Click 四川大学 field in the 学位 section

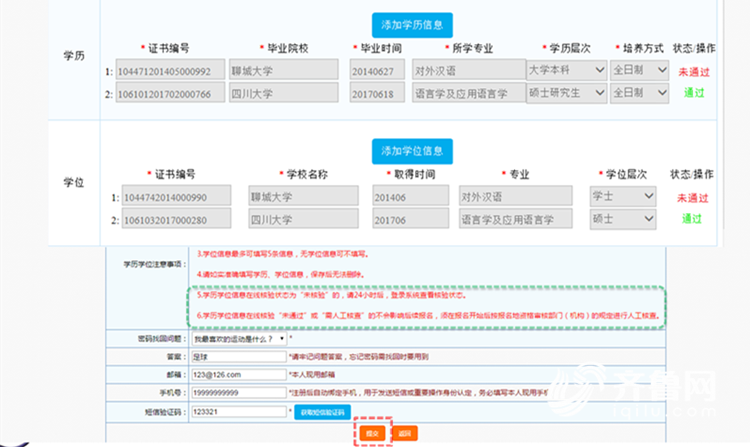point(297,219)
